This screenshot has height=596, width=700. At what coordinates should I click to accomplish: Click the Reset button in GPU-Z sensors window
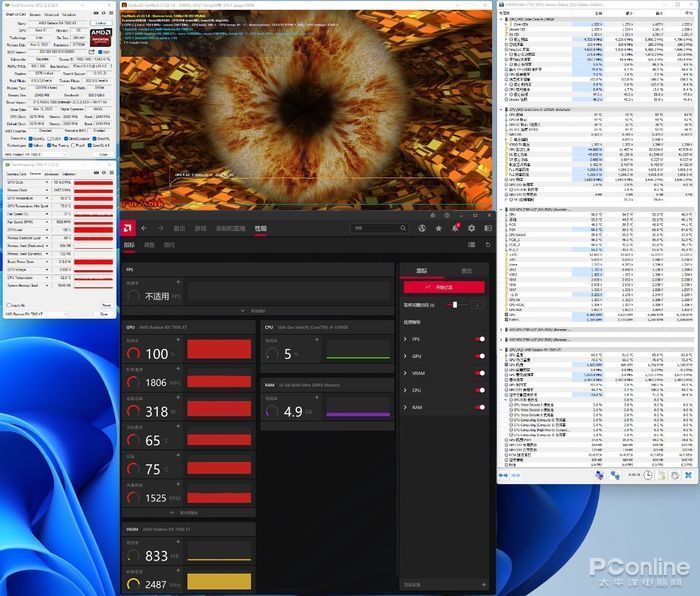coord(106,305)
